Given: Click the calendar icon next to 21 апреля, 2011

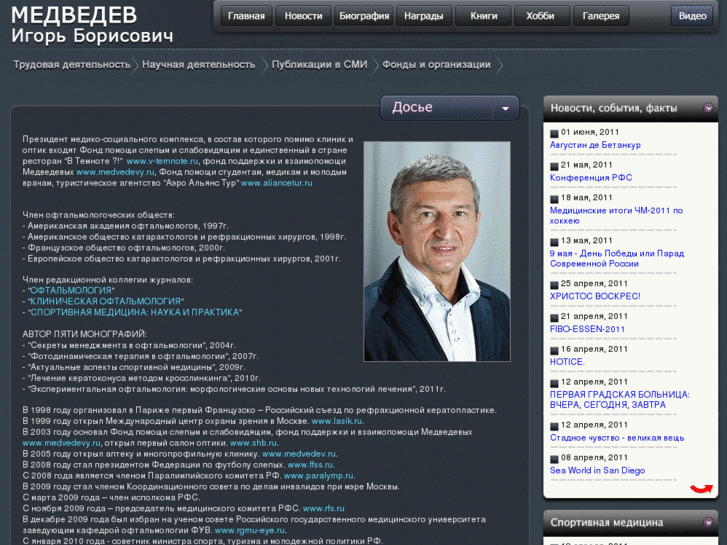Looking at the screenshot, I should pyautogui.click(x=554, y=318).
